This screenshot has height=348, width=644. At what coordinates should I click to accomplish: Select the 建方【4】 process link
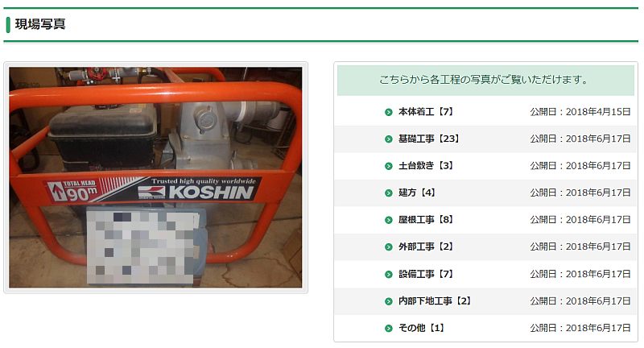[417, 193]
